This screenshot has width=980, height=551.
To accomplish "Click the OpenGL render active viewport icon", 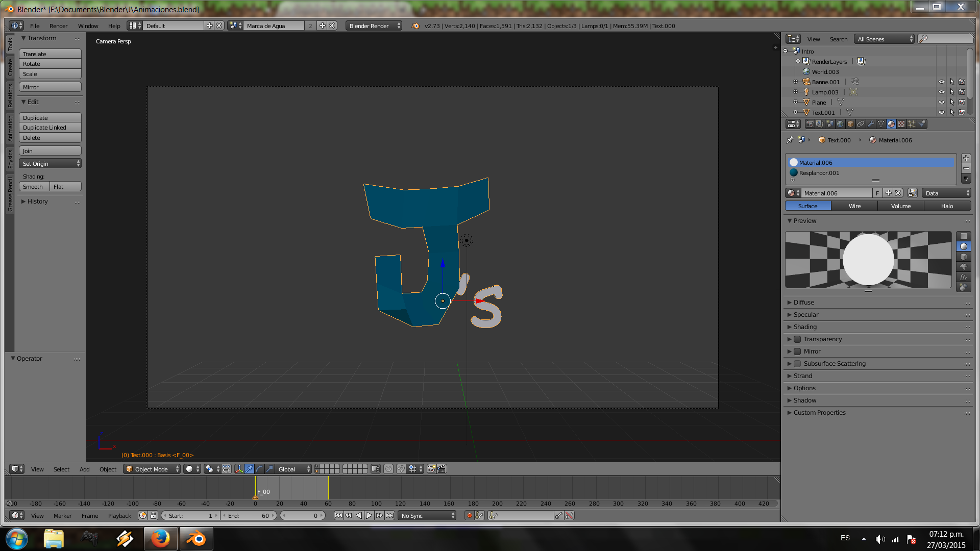I will click(432, 469).
